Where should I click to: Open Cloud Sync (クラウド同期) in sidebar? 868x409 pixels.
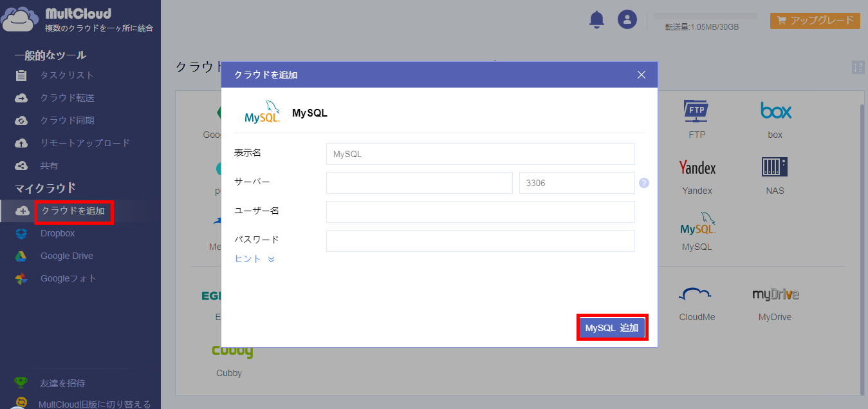67,120
